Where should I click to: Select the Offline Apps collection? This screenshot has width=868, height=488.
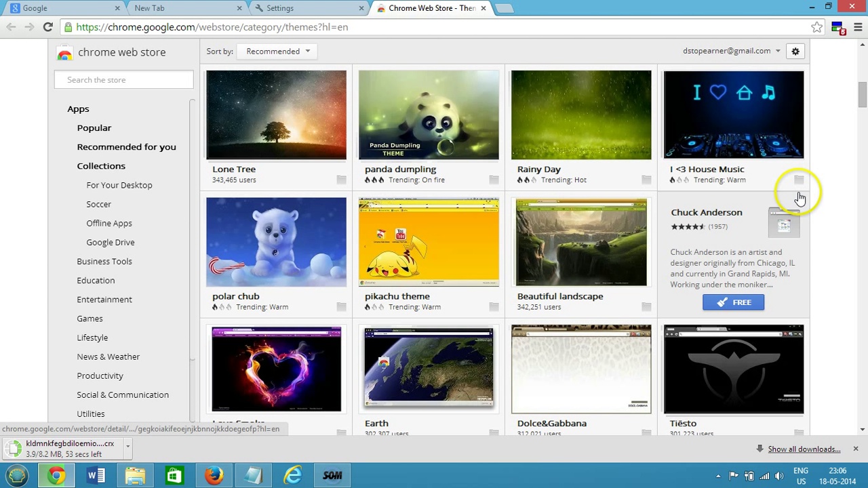click(x=109, y=223)
